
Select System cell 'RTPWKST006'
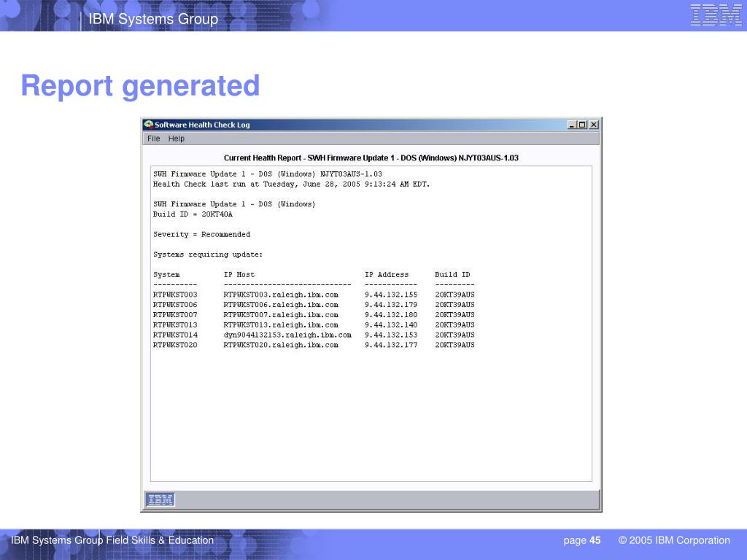(x=175, y=305)
